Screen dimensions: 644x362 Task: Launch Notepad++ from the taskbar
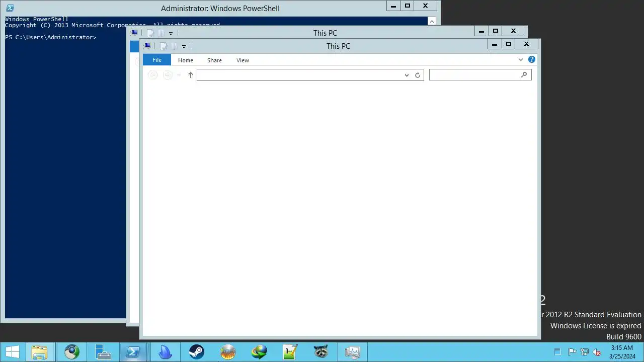(x=290, y=352)
